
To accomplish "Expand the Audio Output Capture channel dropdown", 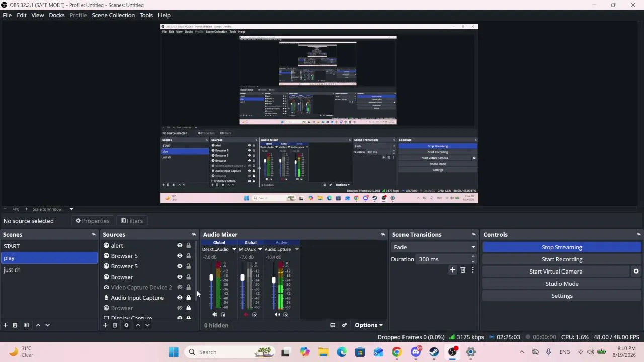I will click(297, 249).
